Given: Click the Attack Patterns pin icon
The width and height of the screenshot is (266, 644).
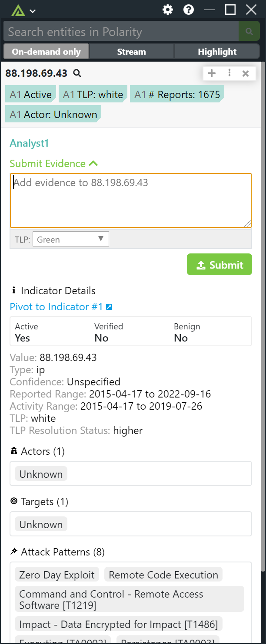Looking at the screenshot, I should coord(14,552).
